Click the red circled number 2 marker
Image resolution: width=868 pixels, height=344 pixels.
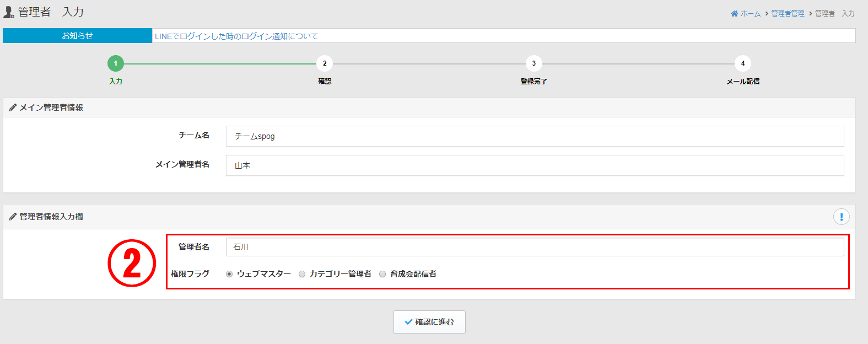coord(132,263)
